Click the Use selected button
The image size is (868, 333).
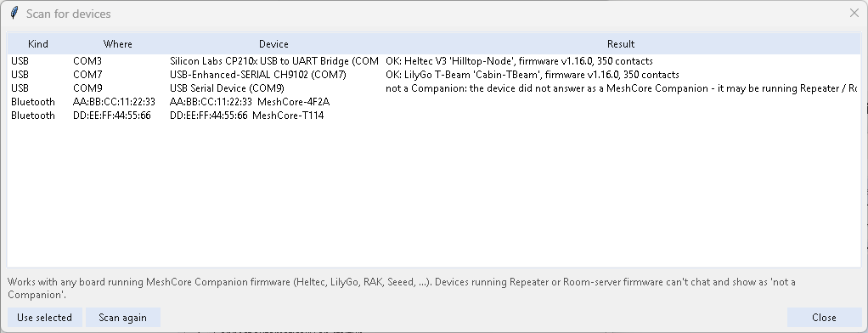[44, 318]
